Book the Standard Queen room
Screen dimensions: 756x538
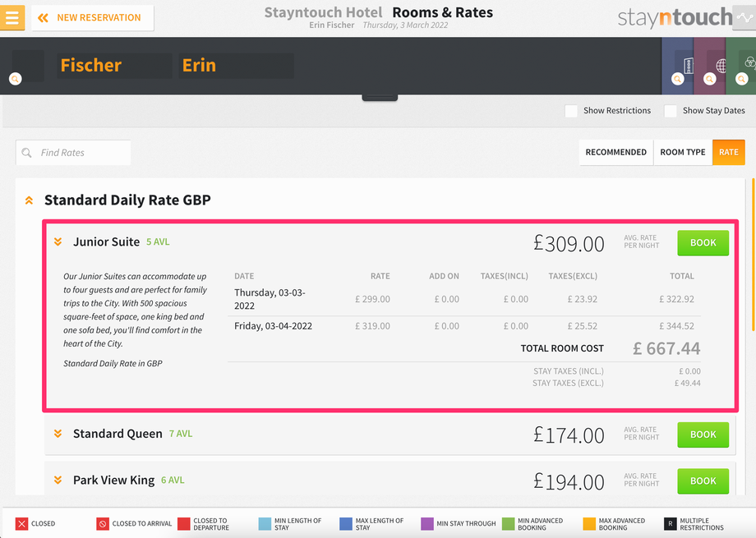(x=703, y=435)
